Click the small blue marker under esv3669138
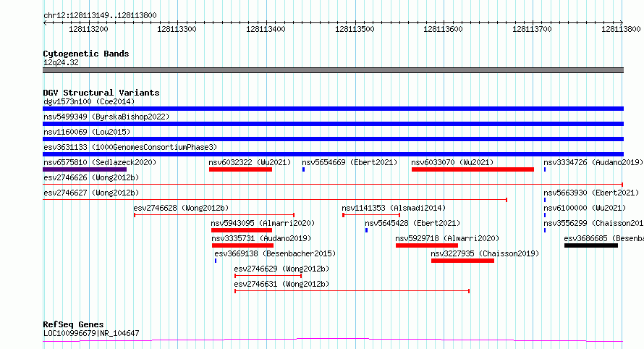Image resolution: width=644 pixels, height=349 pixels. click(216, 261)
